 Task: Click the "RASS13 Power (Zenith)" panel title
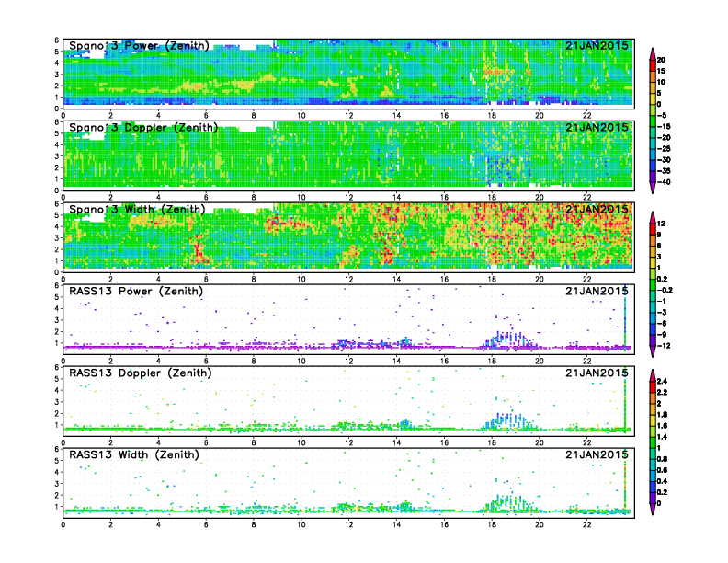[136, 292]
